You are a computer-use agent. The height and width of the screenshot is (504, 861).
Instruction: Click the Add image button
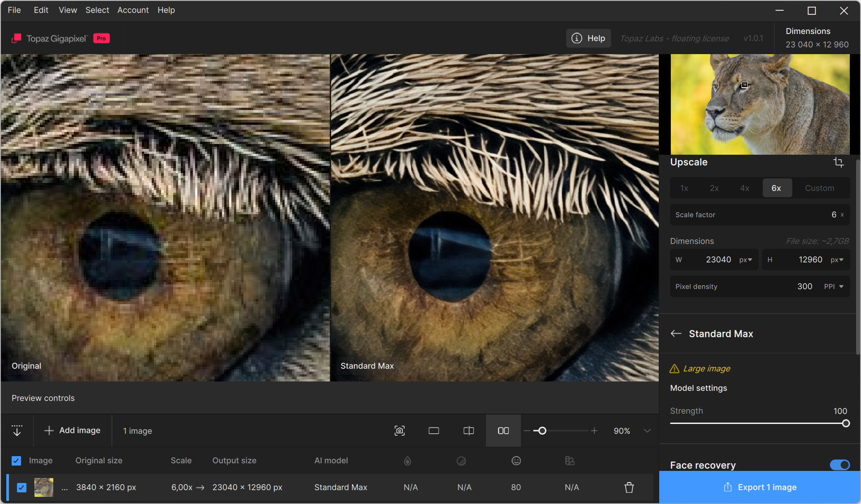click(72, 430)
